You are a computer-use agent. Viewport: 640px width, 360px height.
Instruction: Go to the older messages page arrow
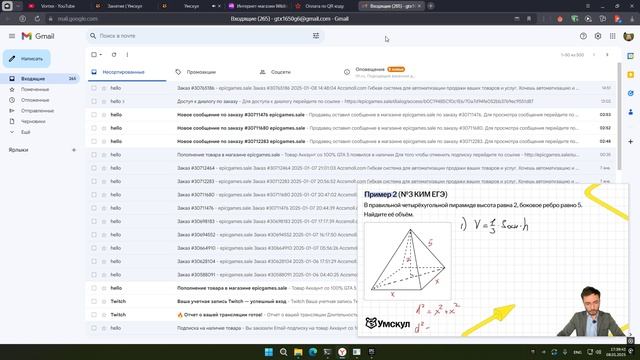click(607, 55)
